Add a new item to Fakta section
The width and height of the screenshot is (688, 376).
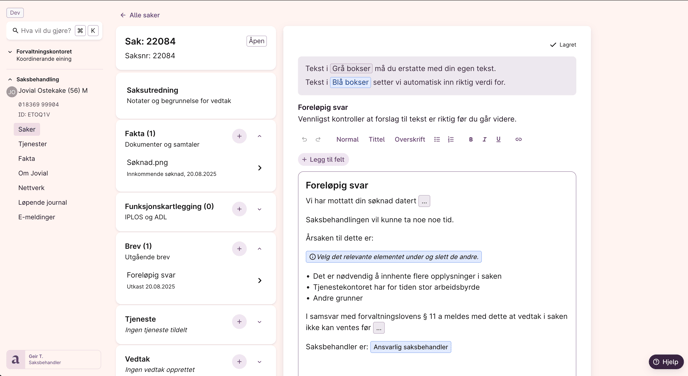click(239, 136)
